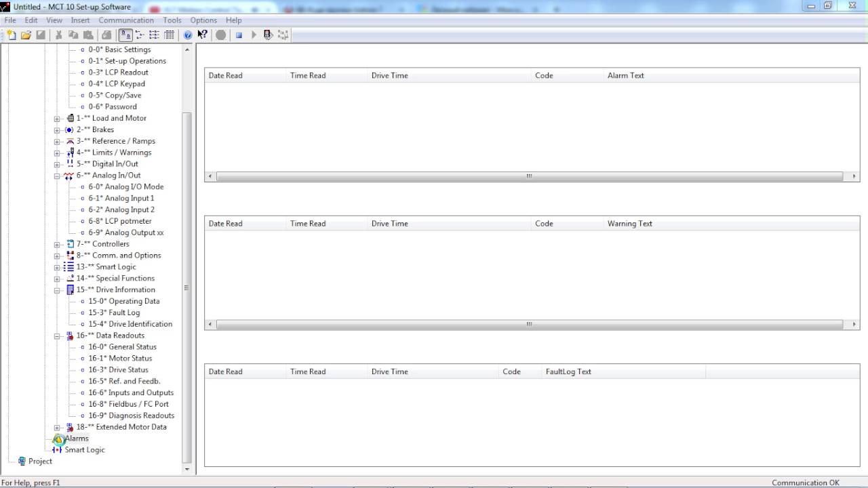Click the Smart Logic icon at tree bottom
This screenshot has height=488, width=868.
tap(57, 450)
